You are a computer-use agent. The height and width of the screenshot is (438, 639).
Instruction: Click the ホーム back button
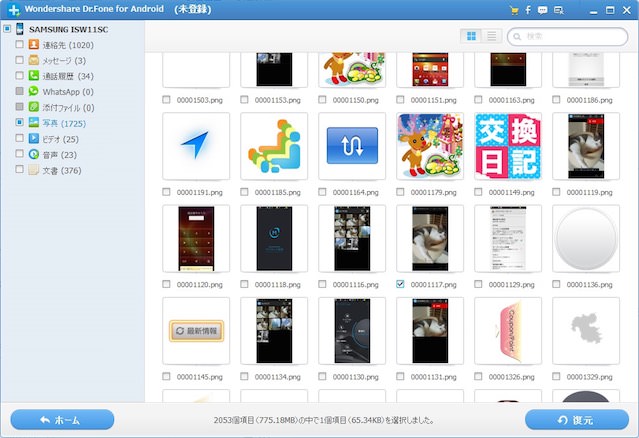click(x=62, y=420)
